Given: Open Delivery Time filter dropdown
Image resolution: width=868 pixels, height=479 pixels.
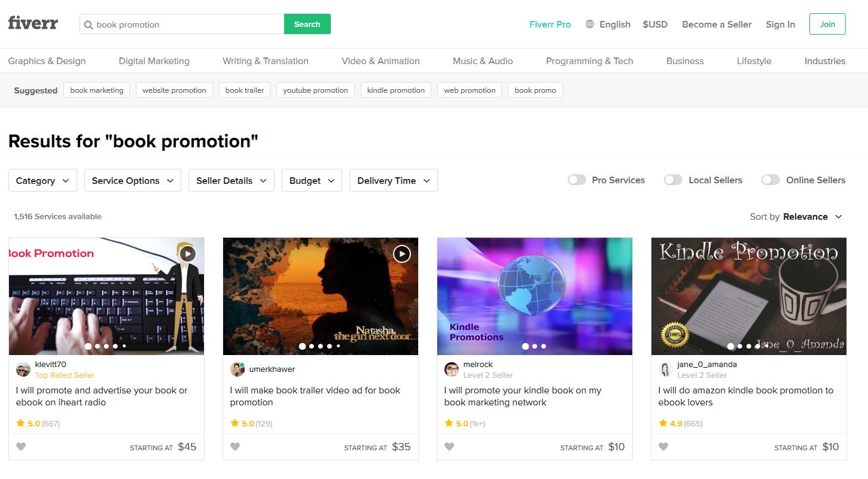Looking at the screenshot, I should tap(394, 180).
